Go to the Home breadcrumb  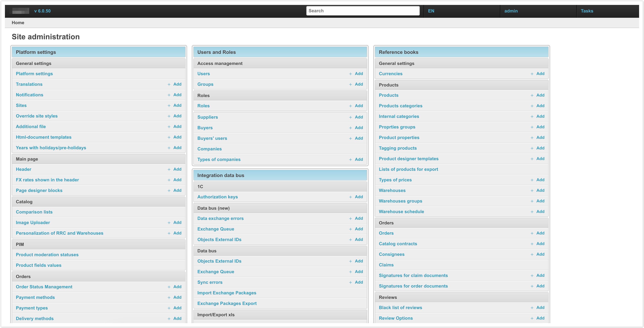pyautogui.click(x=18, y=23)
